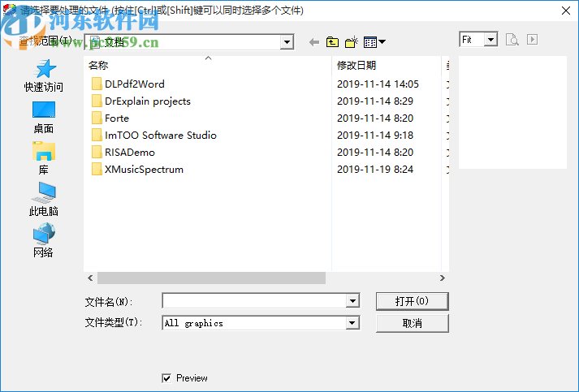Expand the file type All graphics dropdown
This screenshot has height=392, width=579.
(352, 323)
